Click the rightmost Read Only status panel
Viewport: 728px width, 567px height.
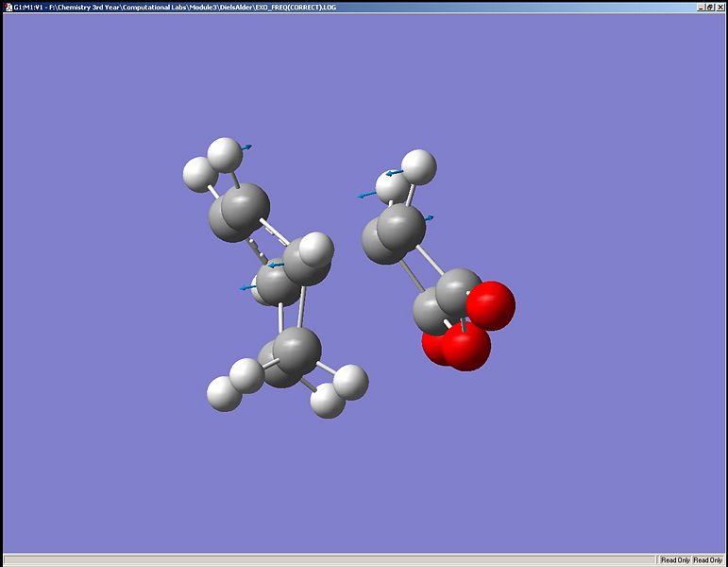pyautogui.click(x=707, y=560)
